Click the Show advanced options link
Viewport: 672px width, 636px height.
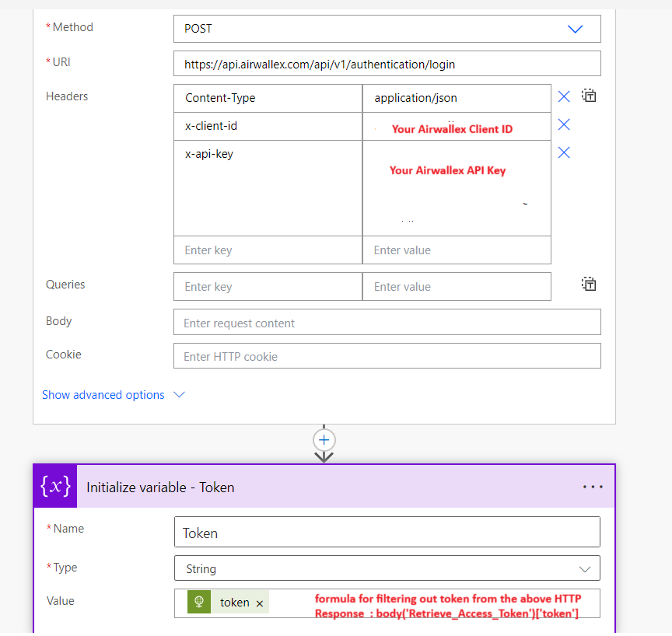tap(103, 394)
